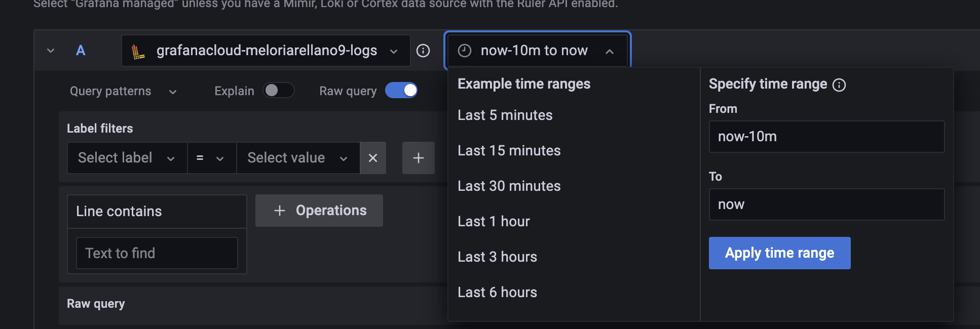Open grafanacloud-meloriarellano9-logs data source picker
980x329 pixels.
coord(266,51)
